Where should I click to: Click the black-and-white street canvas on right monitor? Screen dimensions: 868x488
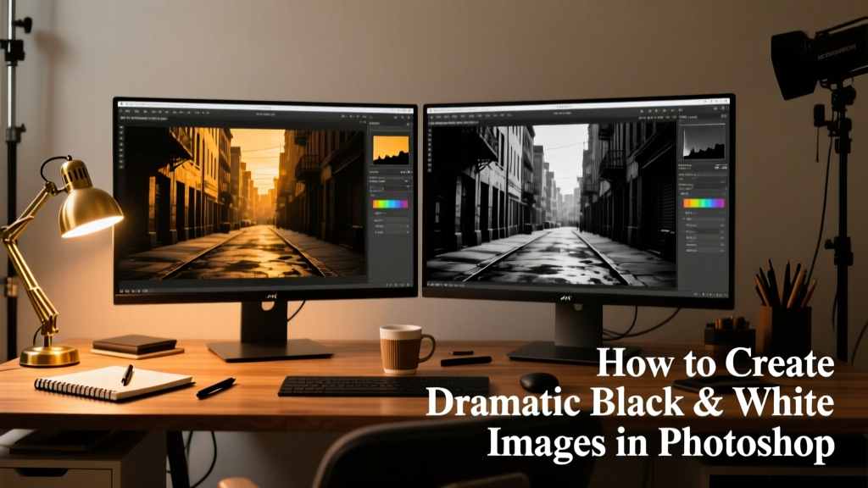click(553, 205)
